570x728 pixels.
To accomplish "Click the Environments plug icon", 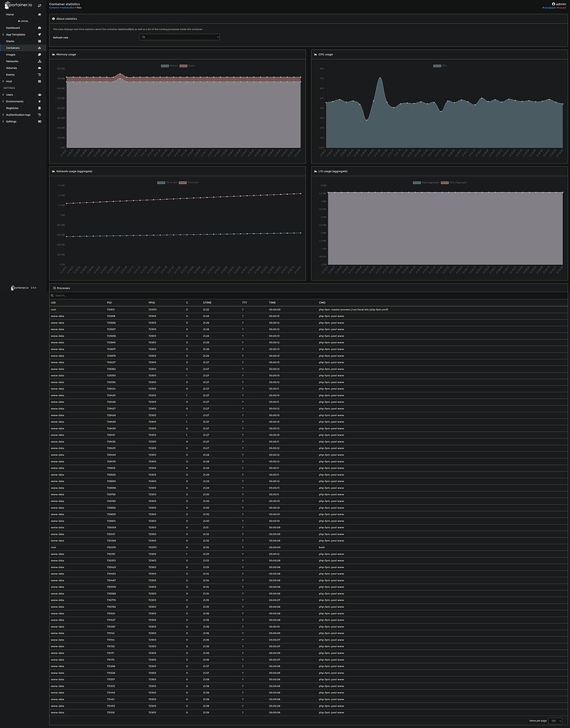I will 40,101.
